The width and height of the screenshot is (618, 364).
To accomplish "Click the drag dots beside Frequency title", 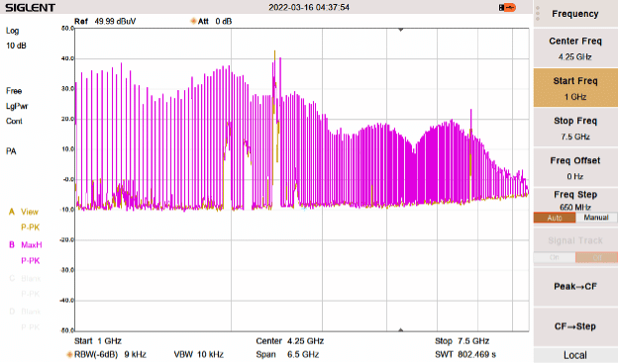I will [x=537, y=14].
